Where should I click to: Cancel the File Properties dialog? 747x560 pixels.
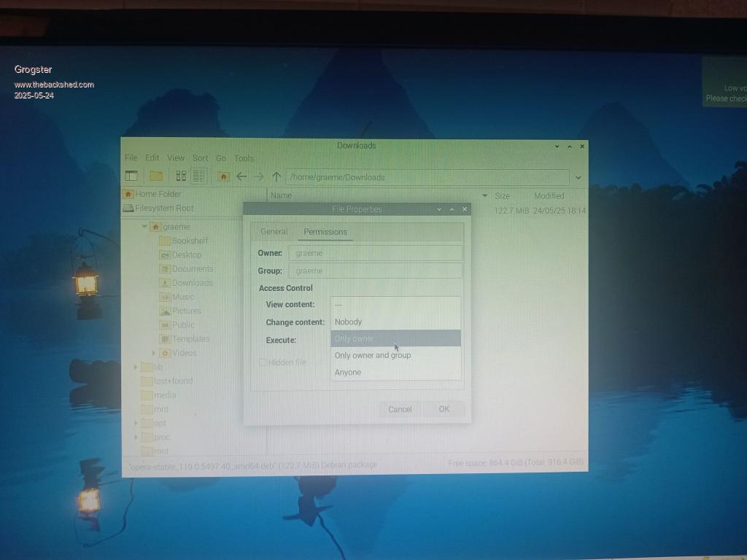click(x=400, y=409)
